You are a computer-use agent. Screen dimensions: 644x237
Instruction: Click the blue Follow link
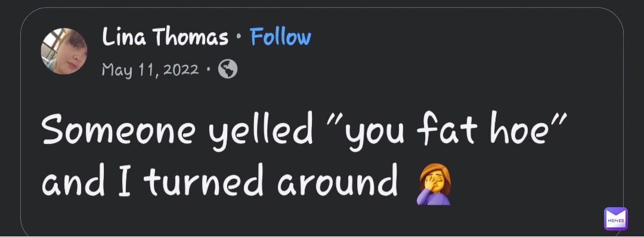point(280,37)
